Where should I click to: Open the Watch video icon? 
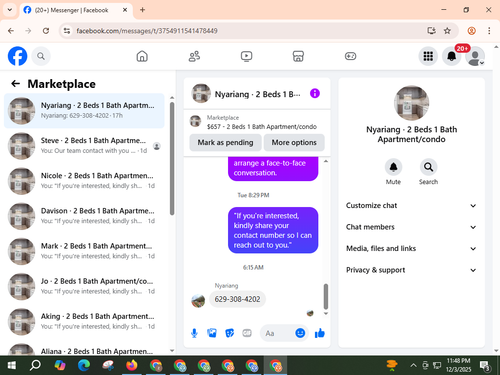[x=246, y=56]
